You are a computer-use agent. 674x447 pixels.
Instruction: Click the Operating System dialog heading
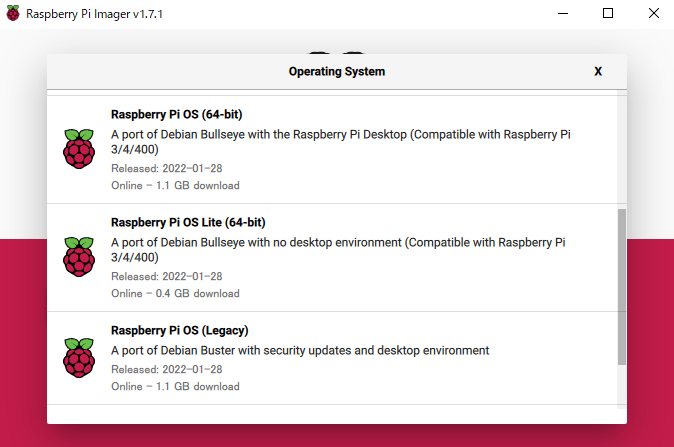337,72
